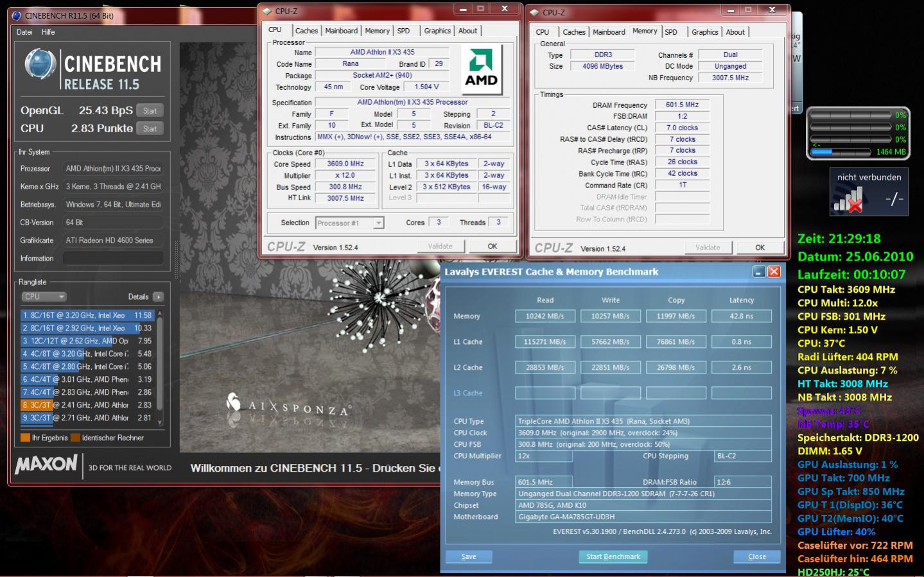
Task: Click the nicht verbunden network gadget label
Action: click(869, 177)
